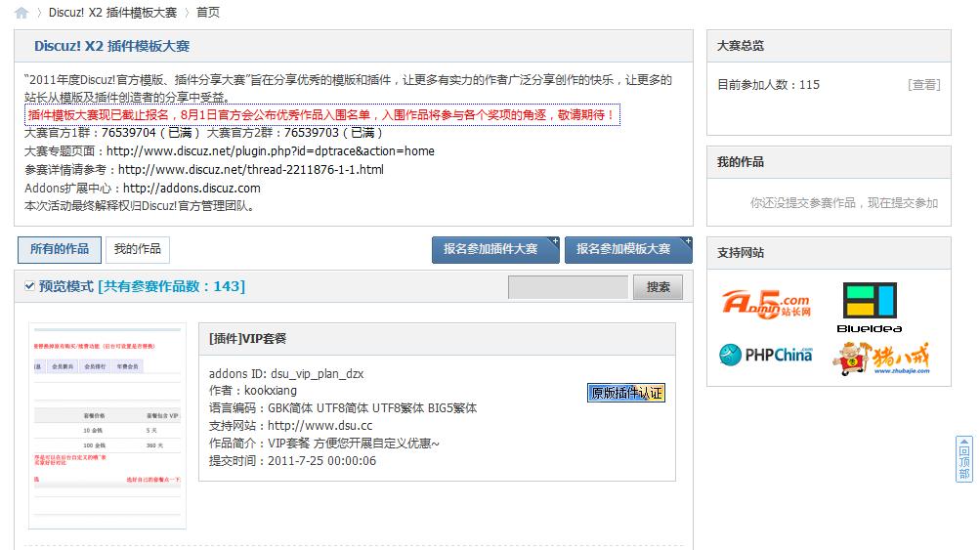Click 查看 link for participant count
980x550 pixels.
(923, 84)
